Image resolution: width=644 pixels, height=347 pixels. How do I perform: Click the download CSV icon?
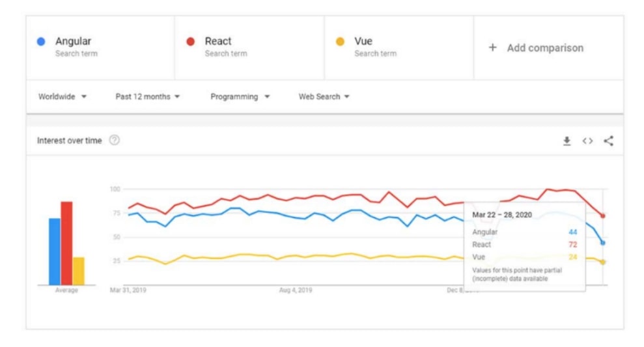click(x=567, y=141)
